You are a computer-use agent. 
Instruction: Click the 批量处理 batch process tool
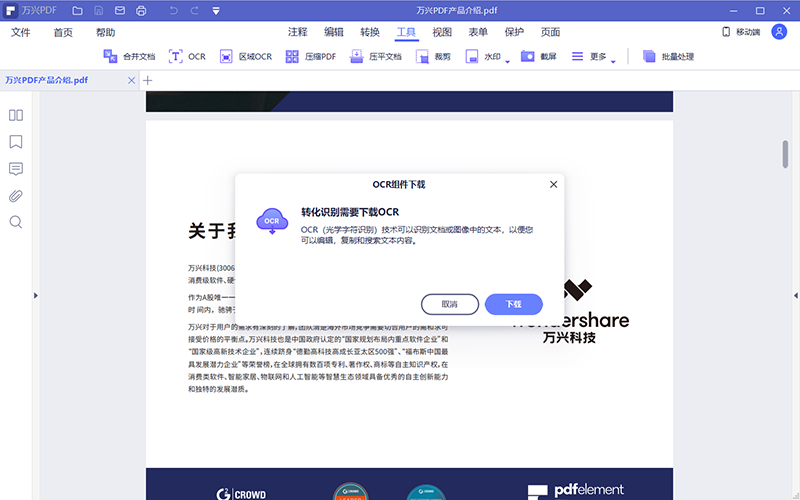pos(668,56)
